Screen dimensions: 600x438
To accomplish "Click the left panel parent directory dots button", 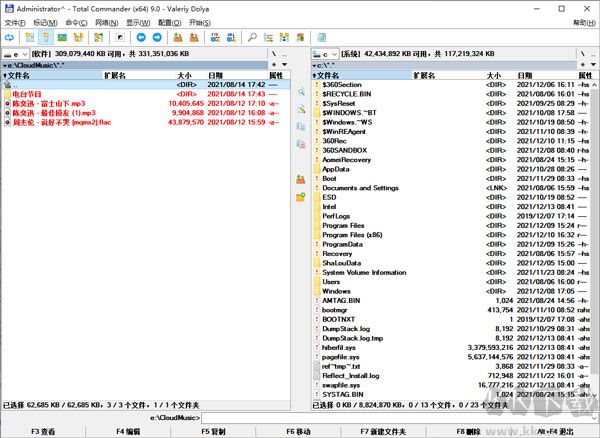I will point(285,54).
